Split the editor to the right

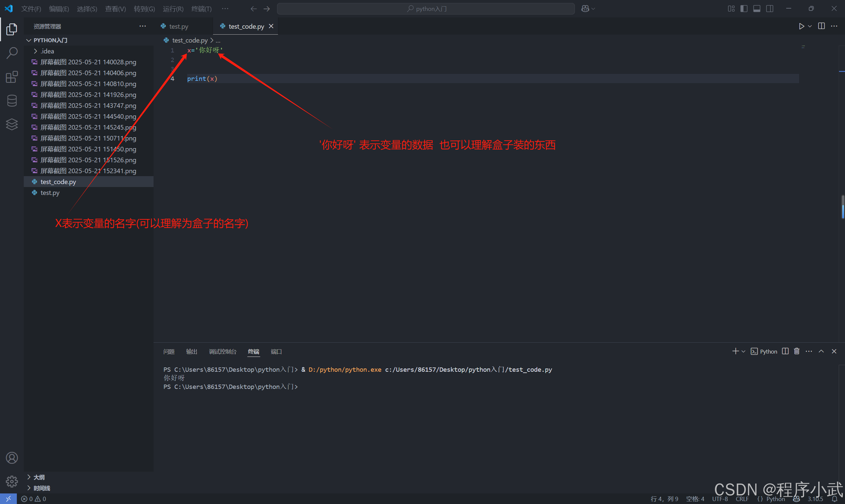(821, 26)
